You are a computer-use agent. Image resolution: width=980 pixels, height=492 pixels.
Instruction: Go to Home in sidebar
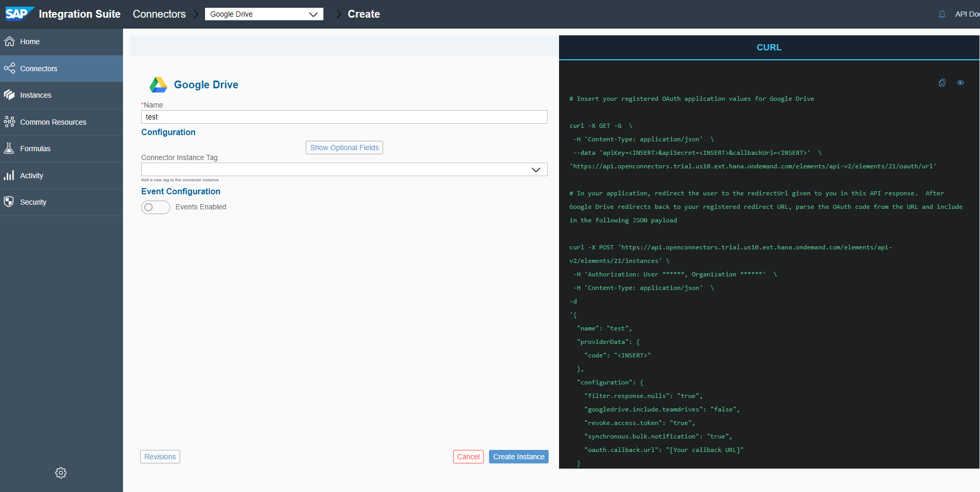click(x=61, y=42)
